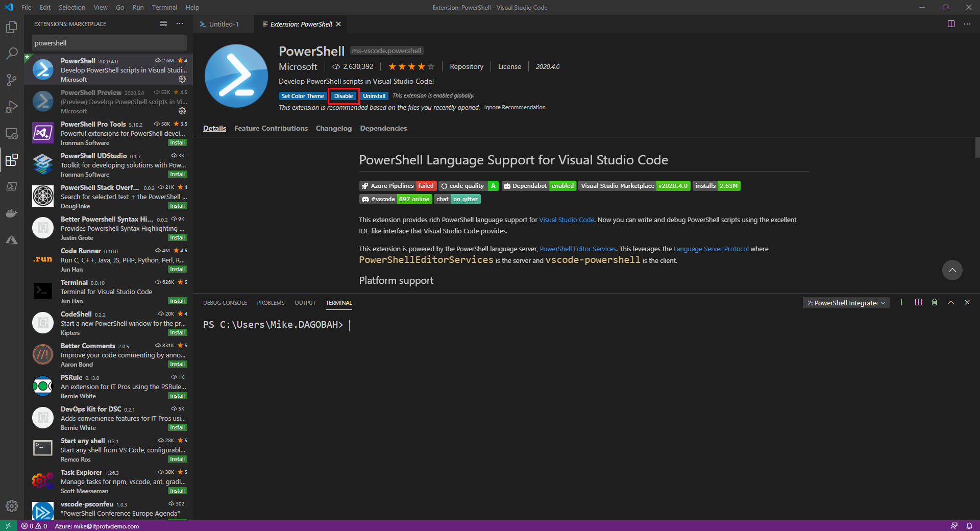Open errors and warnings count
980x531 pixels.
coord(34,526)
